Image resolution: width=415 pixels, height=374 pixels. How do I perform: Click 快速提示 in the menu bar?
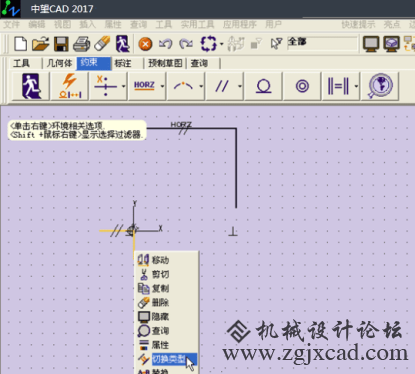pyautogui.click(x=358, y=24)
